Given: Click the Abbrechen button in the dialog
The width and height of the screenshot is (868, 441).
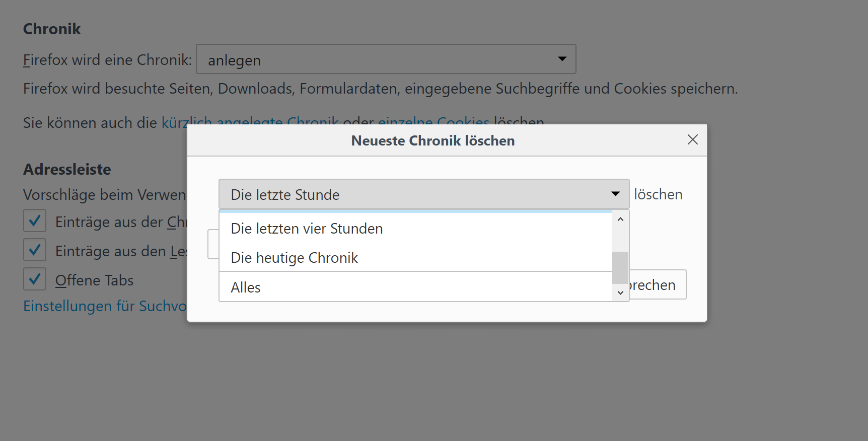Looking at the screenshot, I should (657, 285).
